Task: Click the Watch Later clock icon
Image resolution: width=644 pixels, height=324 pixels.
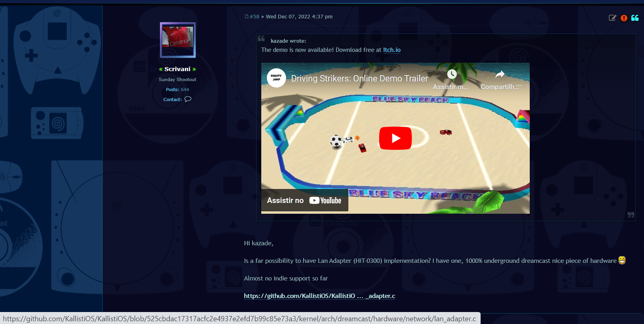Action: click(x=452, y=74)
